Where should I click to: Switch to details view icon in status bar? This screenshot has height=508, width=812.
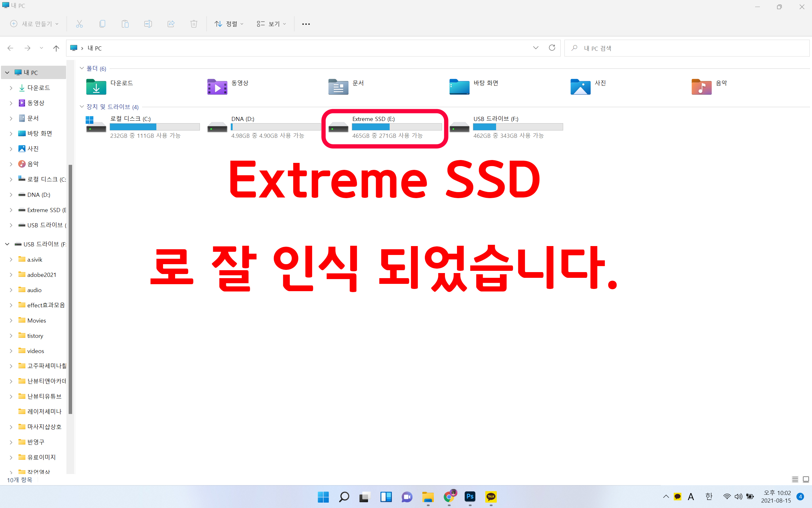pyautogui.click(x=795, y=479)
